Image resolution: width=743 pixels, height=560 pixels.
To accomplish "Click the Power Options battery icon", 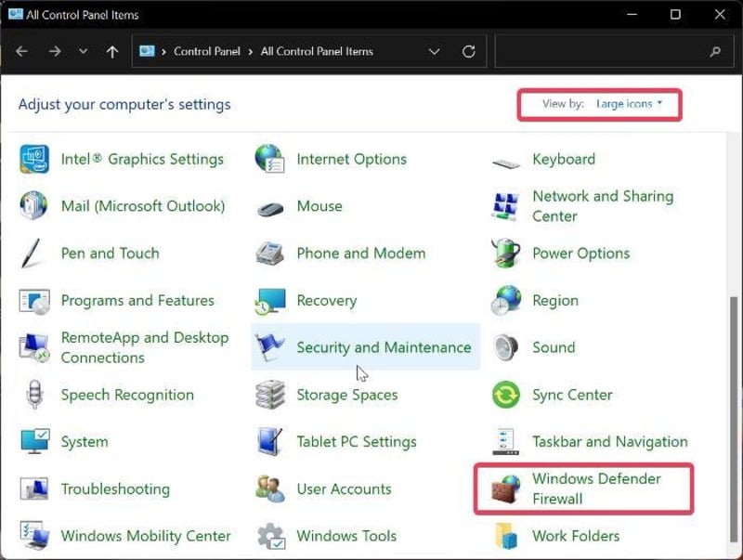I will [505, 253].
